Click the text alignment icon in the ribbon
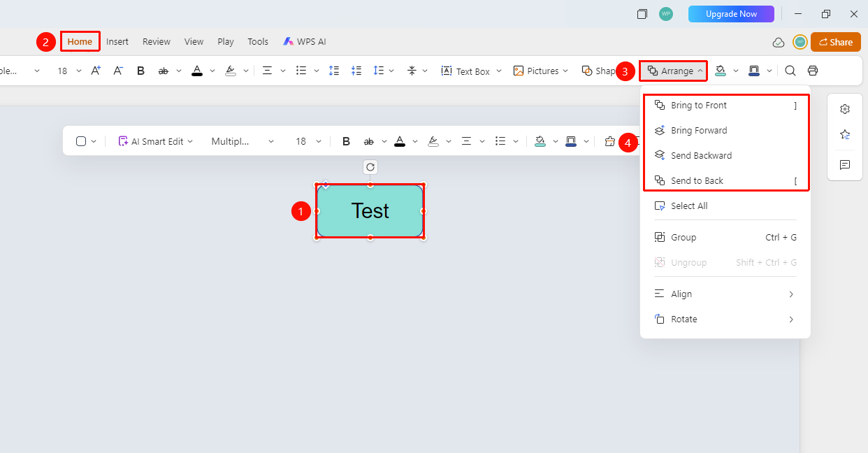Viewport: 868px width, 453px height. coord(267,71)
